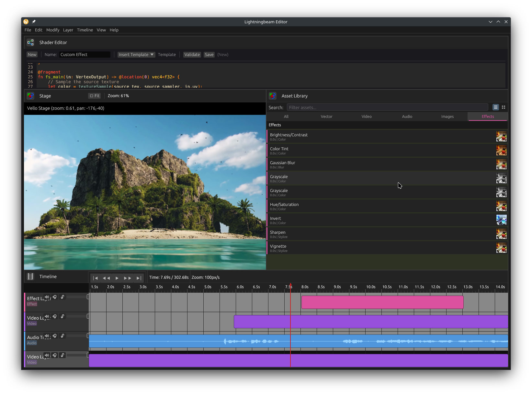Screen dimensions: 532x395
Task: Click the Timeline panel film icon
Action: [30, 276]
